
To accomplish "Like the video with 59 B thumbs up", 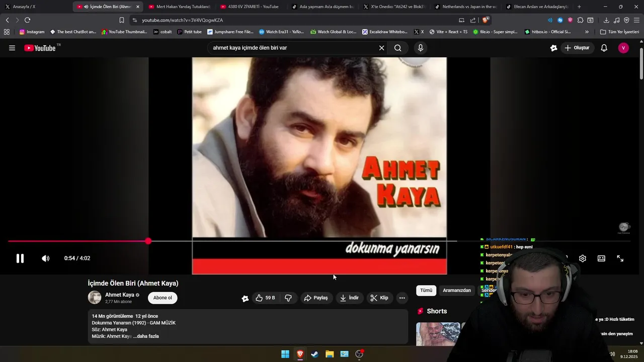I will coord(266,298).
